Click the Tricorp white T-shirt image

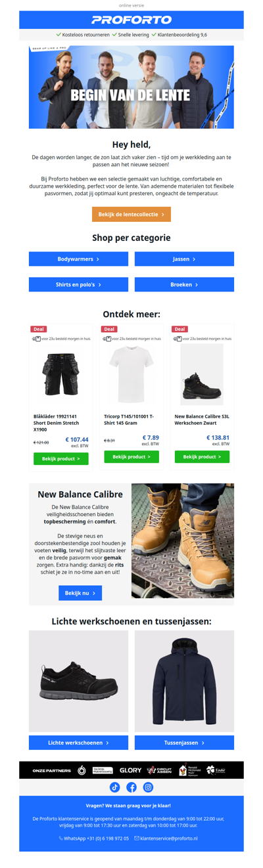click(131, 375)
